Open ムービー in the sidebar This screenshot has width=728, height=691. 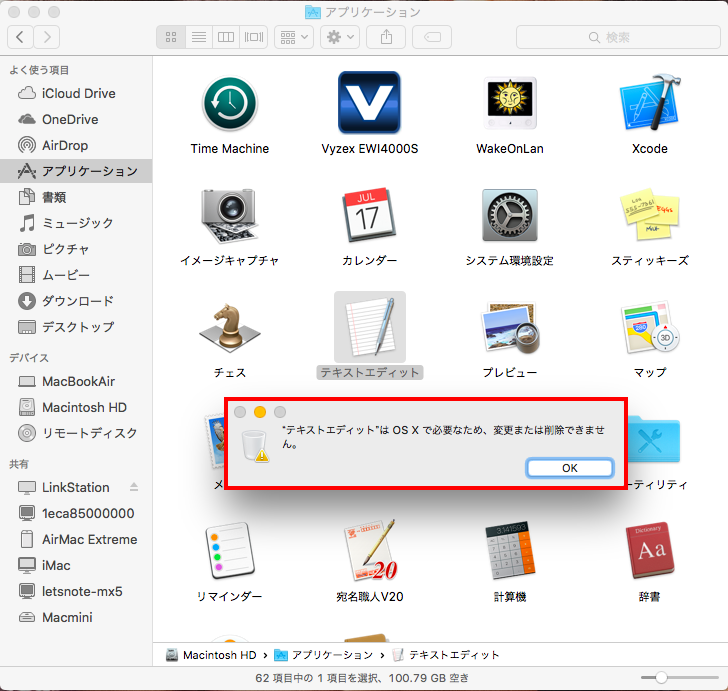point(76,275)
